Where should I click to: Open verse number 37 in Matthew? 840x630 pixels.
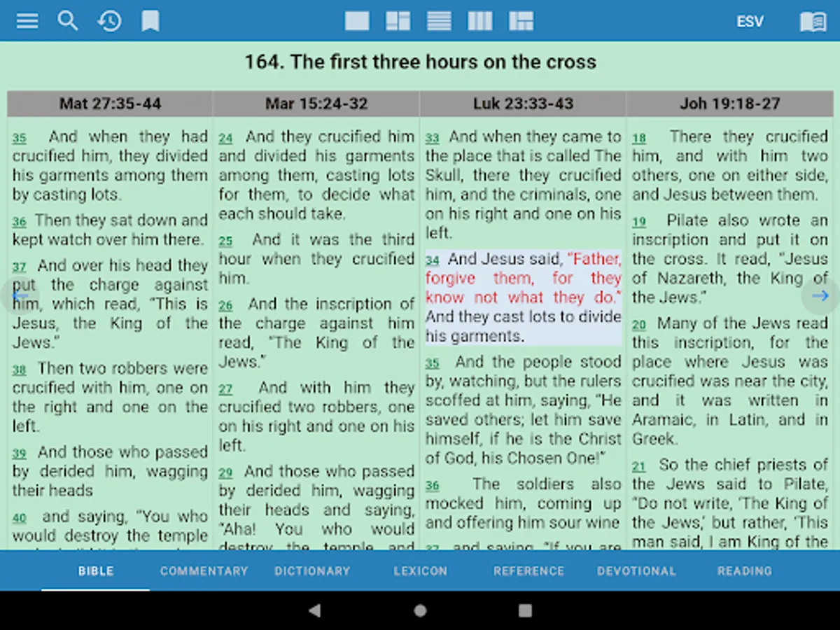[x=20, y=267]
